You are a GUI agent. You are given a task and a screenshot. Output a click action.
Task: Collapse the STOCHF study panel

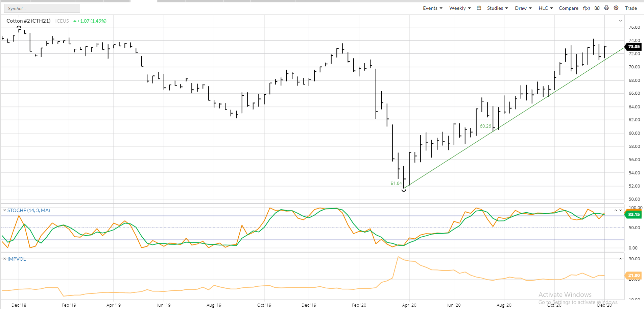(615, 210)
